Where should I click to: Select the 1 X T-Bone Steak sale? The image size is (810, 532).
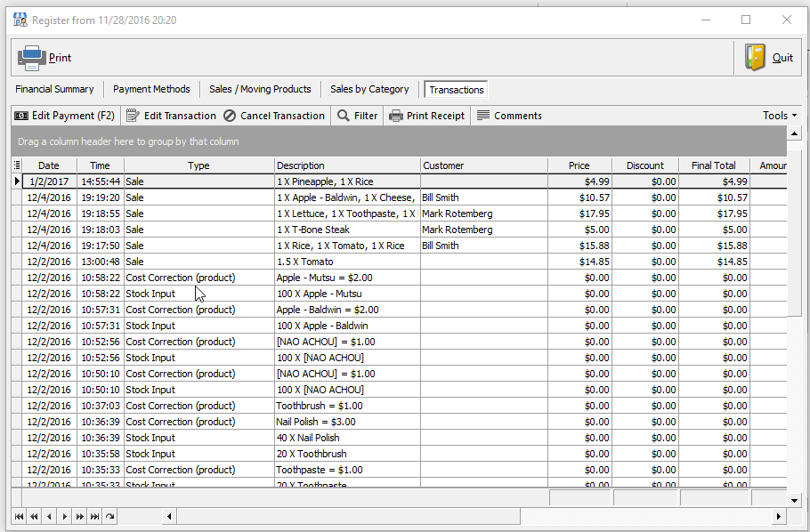click(x=399, y=230)
